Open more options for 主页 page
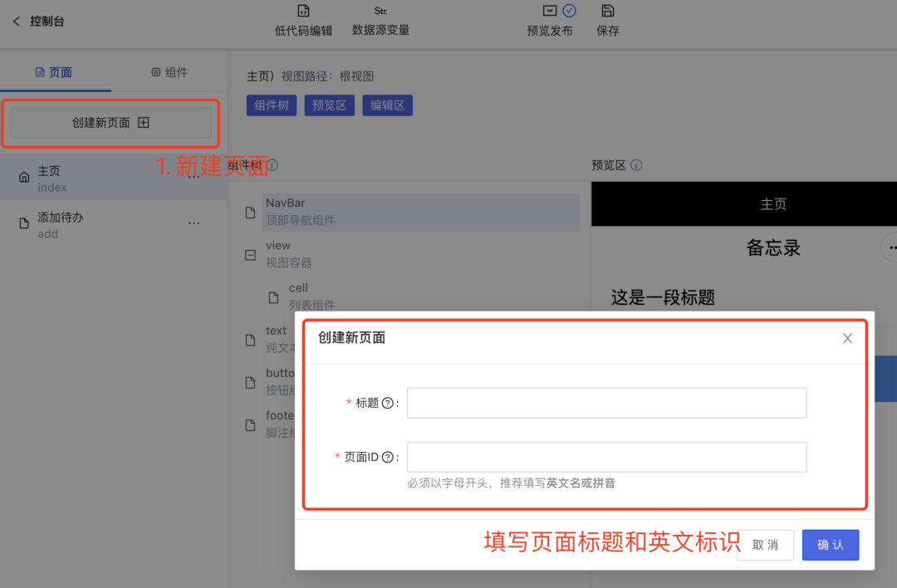 [194, 177]
